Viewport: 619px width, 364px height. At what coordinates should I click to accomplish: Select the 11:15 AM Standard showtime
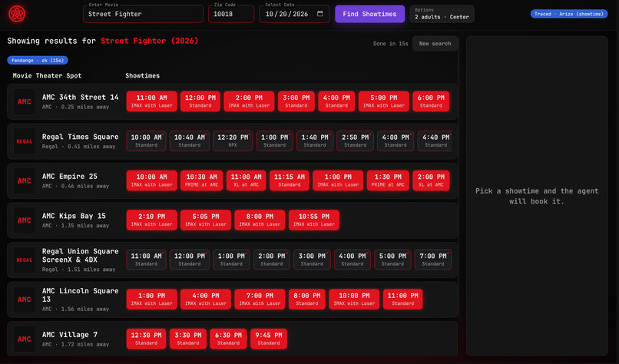click(x=289, y=180)
